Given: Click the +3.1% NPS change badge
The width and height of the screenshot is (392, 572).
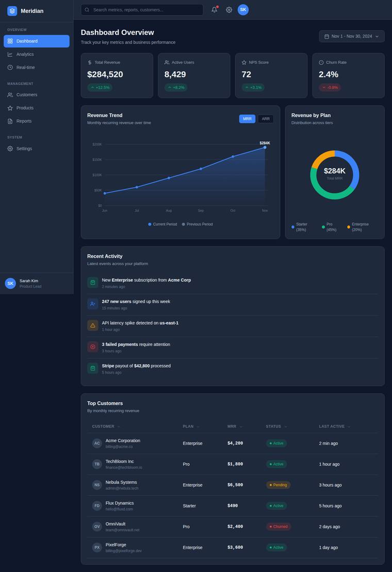Looking at the screenshot, I should (x=253, y=88).
